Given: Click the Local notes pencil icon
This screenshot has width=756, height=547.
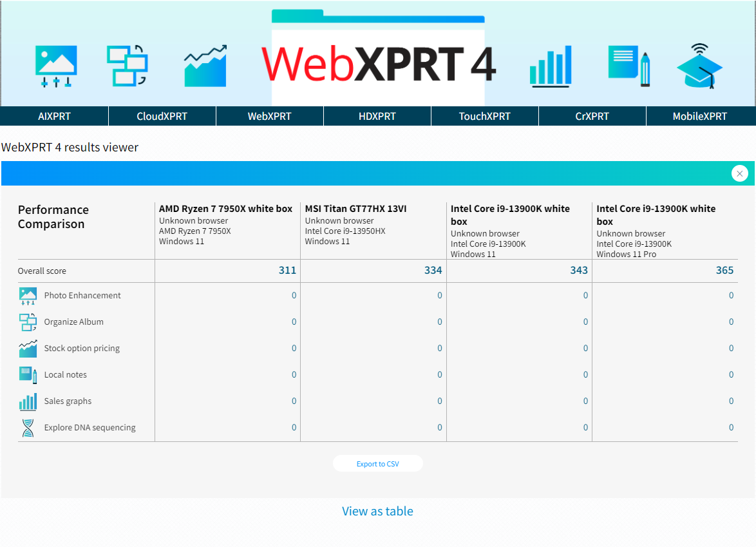Looking at the screenshot, I should coord(27,374).
